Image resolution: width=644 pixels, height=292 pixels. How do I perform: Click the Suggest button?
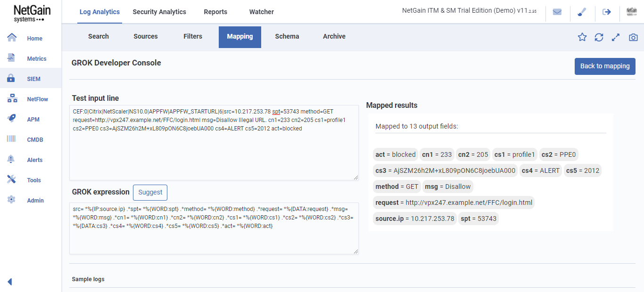coord(150,192)
